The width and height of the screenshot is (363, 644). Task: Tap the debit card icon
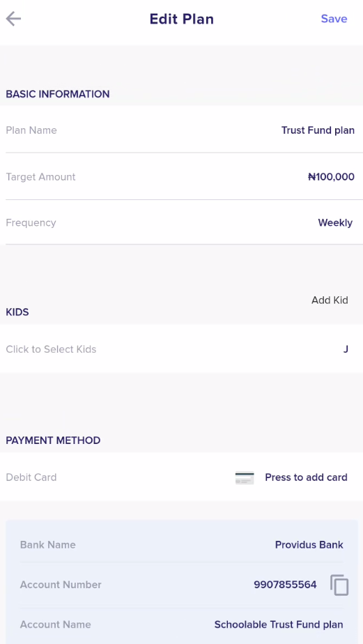245,477
